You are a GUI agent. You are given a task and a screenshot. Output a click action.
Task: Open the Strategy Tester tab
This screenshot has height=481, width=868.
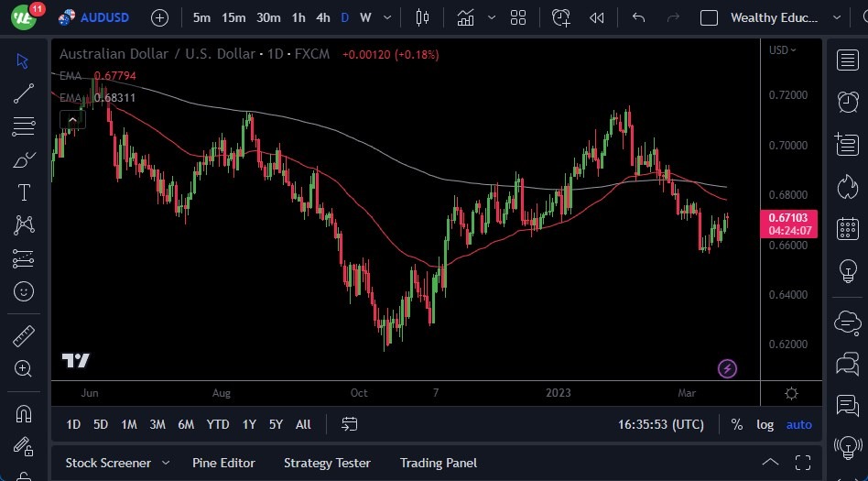[x=327, y=463]
